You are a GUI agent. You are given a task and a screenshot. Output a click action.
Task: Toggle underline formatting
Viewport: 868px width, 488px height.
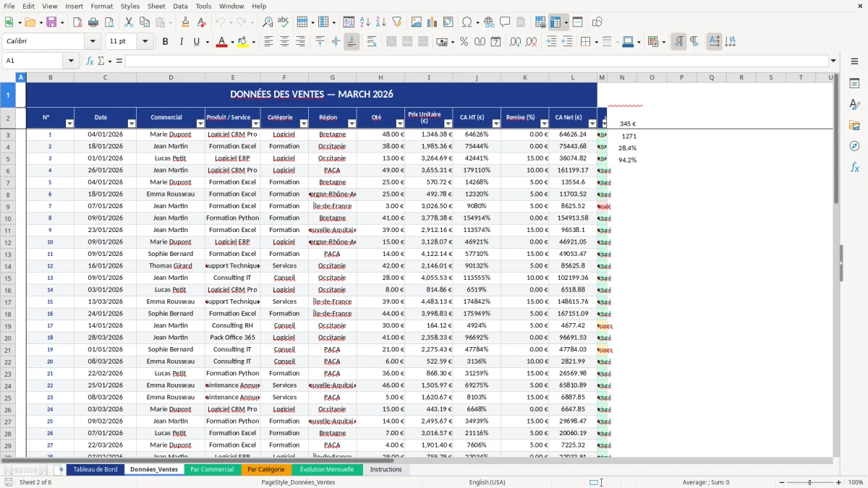tap(196, 42)
